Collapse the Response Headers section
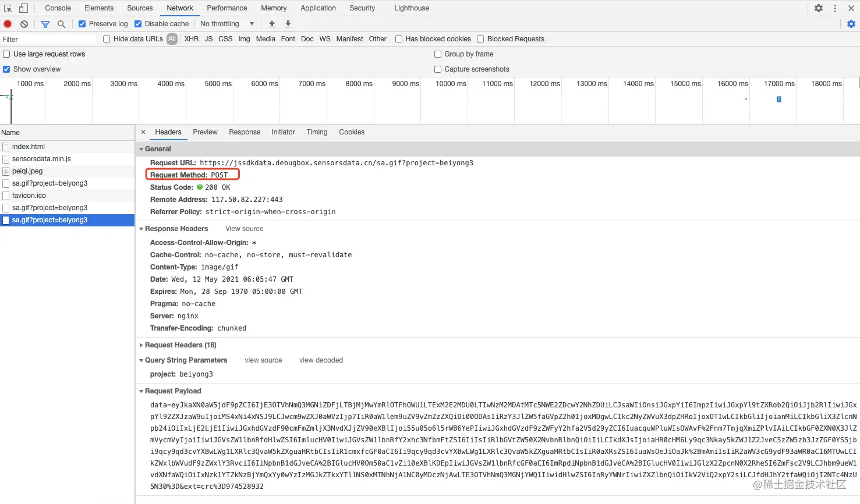This screenshot has height=504, width=860. 141,229
